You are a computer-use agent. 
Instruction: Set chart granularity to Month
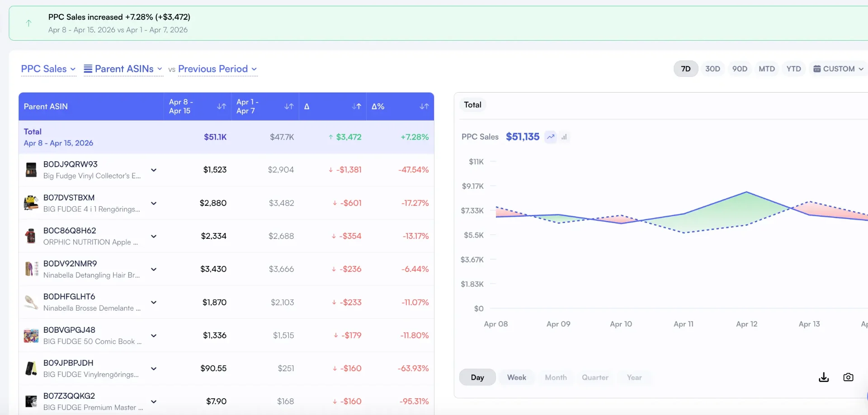click(x=556, y=378)
